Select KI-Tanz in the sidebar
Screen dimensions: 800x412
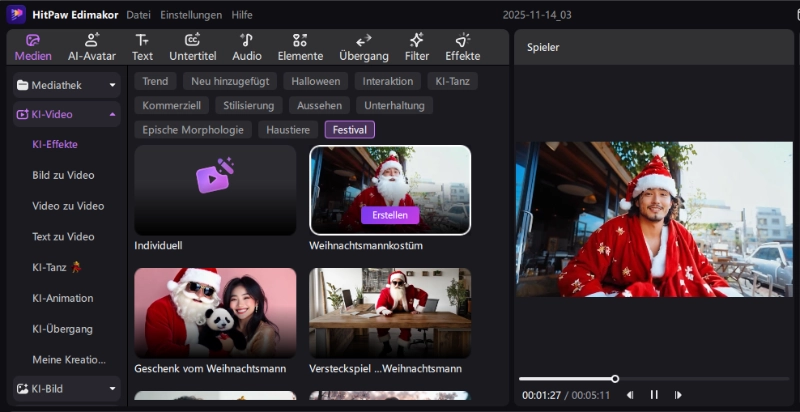(x=57, y=267)
